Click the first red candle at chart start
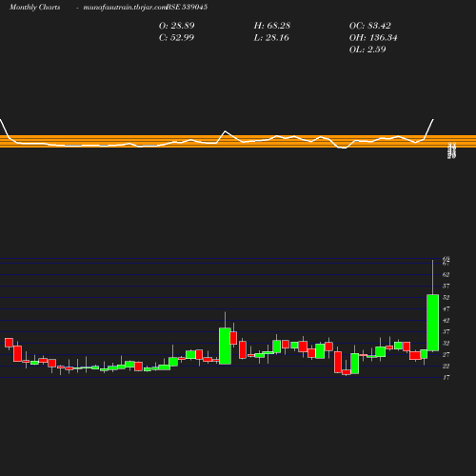Image resolution: width=476 pixels, height=476 pixels. pyautogui.click(x=9, y=343)
